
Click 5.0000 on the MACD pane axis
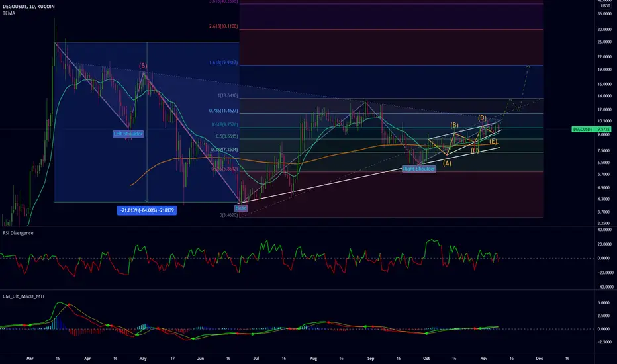coord(604,303)
